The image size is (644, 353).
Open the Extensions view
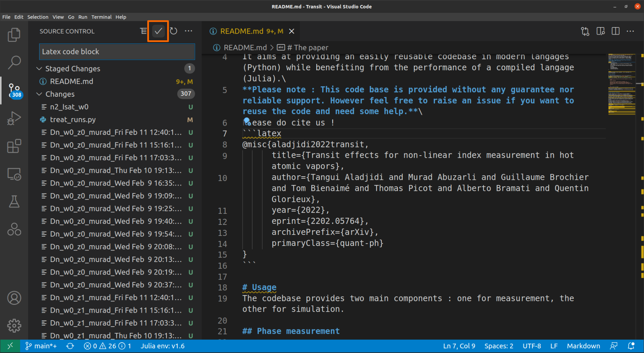tap(14, 146)
